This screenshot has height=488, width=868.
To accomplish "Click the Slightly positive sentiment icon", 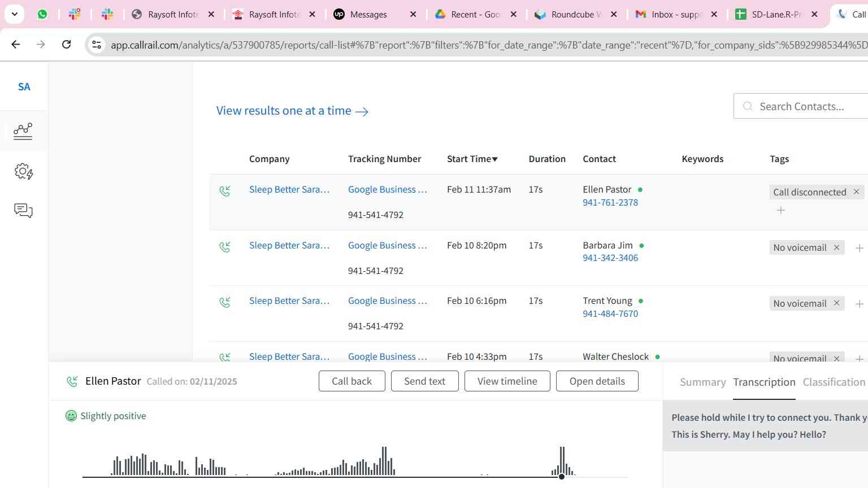I will coord(71,416).
